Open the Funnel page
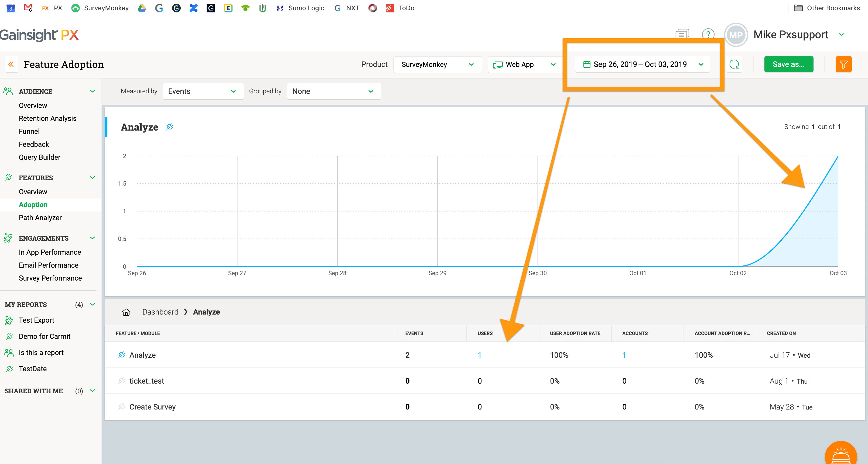 point(29,131)
